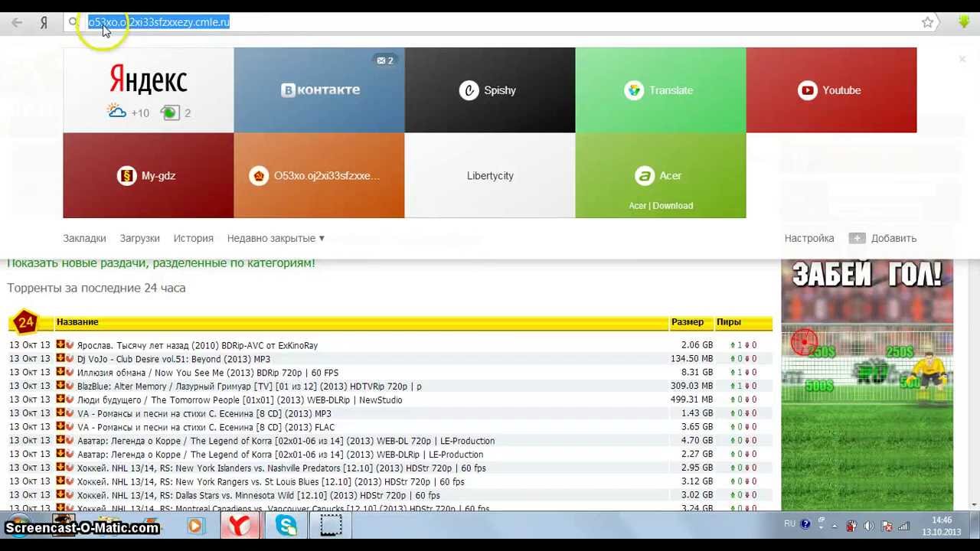Bookmark page with the star icon
The width and height of the screenshot is (980, 551).
[927, 22]
